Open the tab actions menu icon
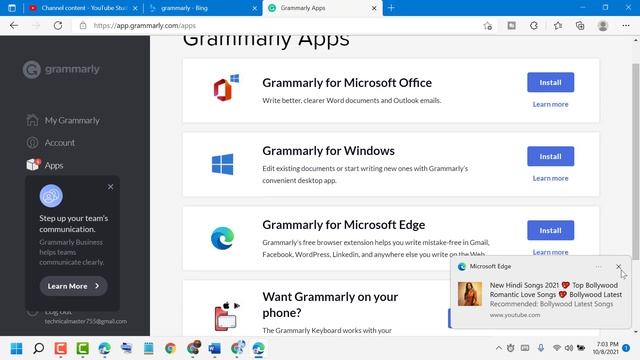 pyautogui.click(x=12, y=8)
